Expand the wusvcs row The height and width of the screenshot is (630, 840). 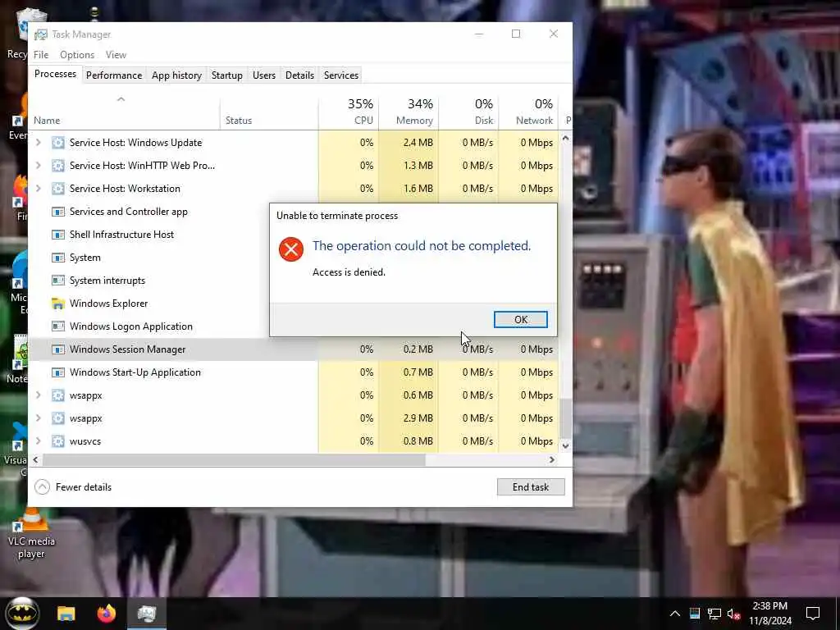[39, 441]
